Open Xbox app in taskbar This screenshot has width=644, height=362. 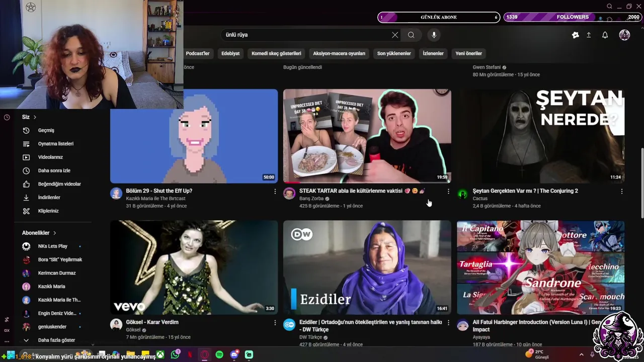pyautogui.click(x=159, y=354)
